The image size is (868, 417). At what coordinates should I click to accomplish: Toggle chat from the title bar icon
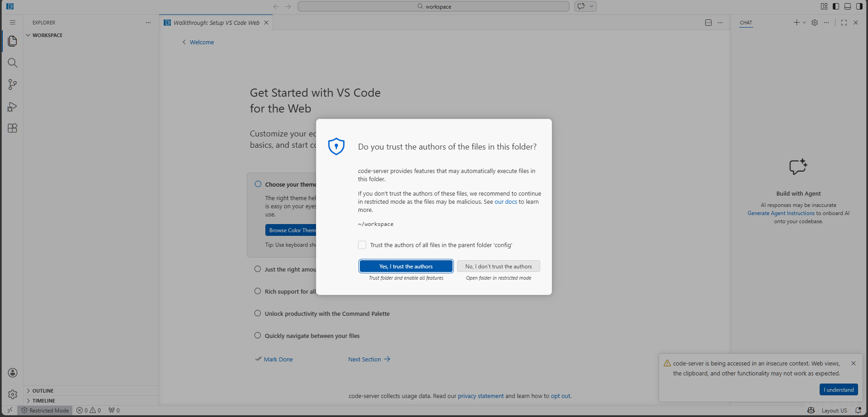point(581,6)
